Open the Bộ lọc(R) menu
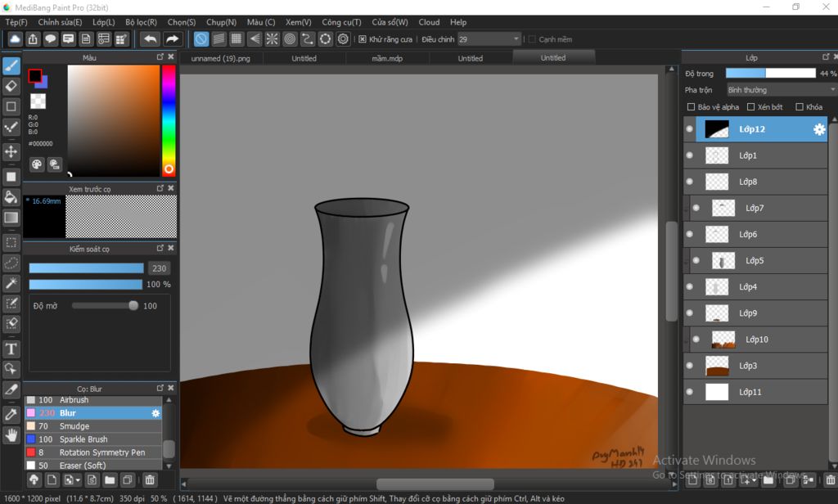 click(x=141, y=22)
